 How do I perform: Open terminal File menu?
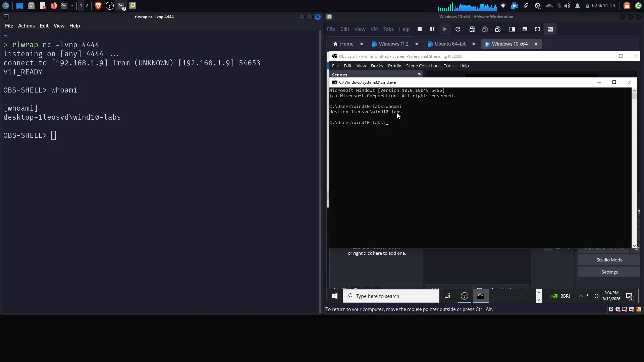9,26
